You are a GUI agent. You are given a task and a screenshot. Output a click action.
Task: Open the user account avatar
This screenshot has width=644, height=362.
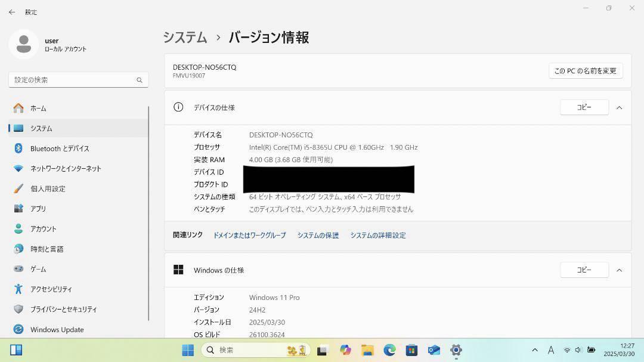(23, 44)
